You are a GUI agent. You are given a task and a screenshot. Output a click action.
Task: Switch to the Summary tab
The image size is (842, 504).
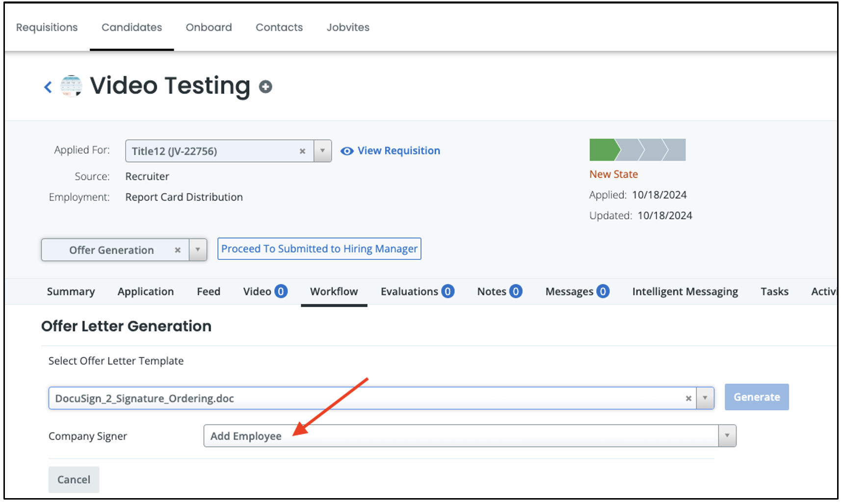tap(71, 292)
